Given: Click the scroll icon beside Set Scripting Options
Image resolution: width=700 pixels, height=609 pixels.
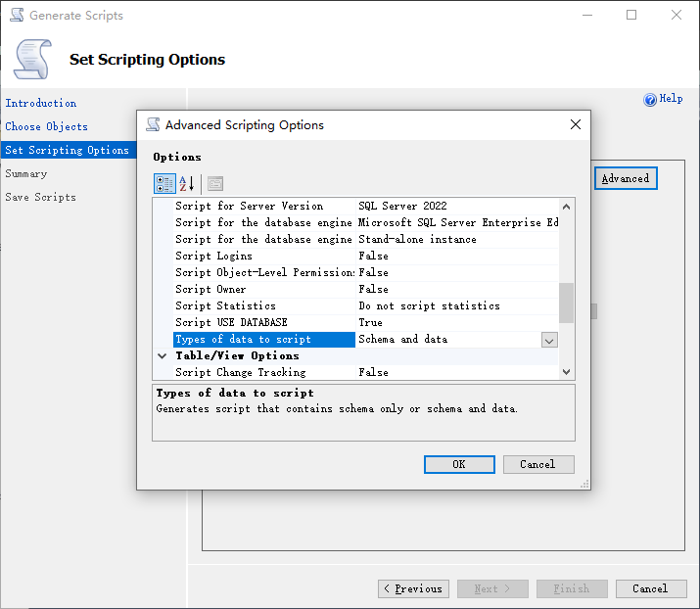Looking at the screenshot, I should [31, 60].
